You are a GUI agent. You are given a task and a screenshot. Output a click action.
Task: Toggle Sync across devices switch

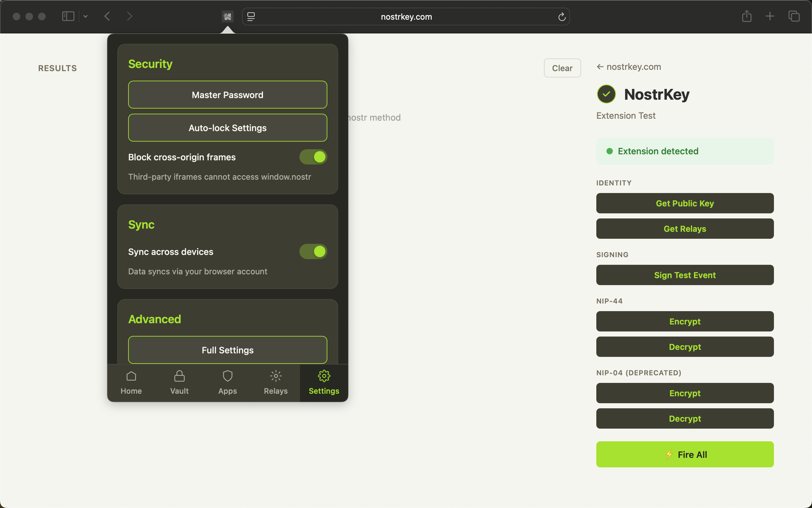pyautogui.click(x=313, y=251)
